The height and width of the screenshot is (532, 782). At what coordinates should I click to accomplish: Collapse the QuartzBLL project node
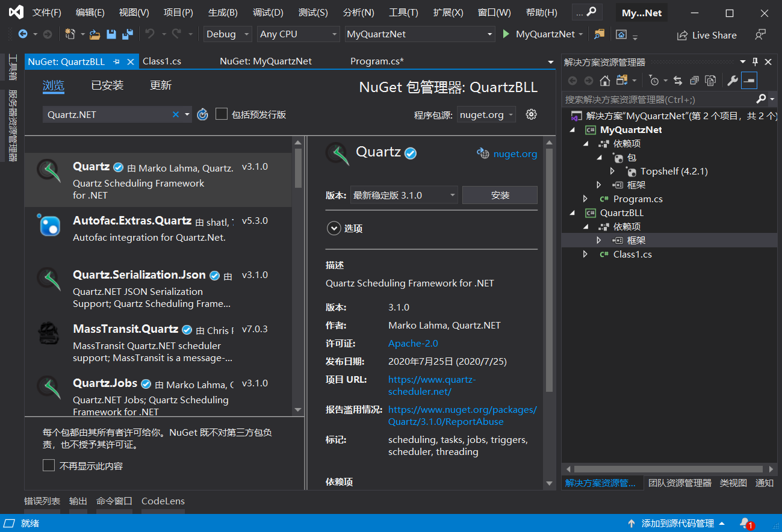coord(572,213)
